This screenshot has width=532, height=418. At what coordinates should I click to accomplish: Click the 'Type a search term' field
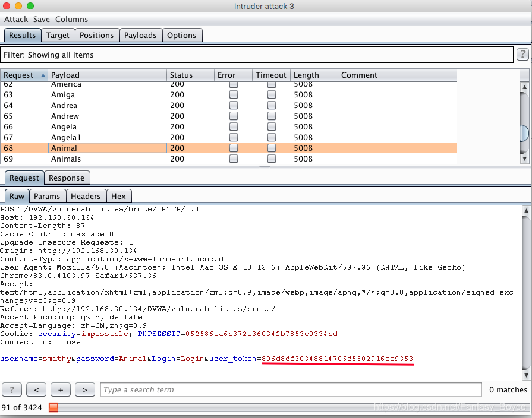[x=291, y=389]
